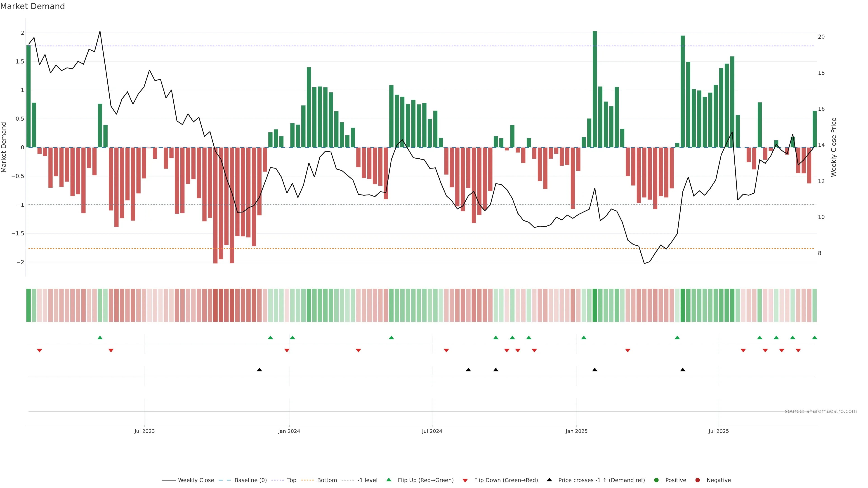Click darkest green heatmap cell near Jan 2025
Image resolution: width=868 pixels, height=488 pixels.
[595, 305]
